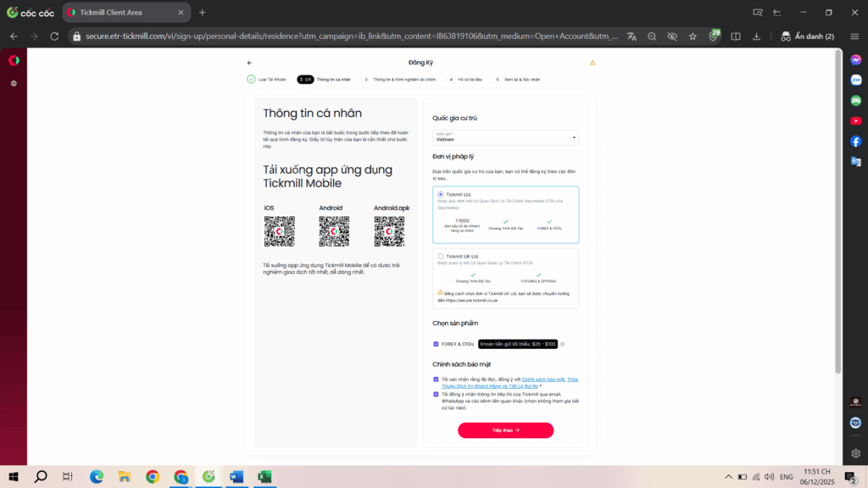Open File Explorer from the taskbar

[125, 476]
